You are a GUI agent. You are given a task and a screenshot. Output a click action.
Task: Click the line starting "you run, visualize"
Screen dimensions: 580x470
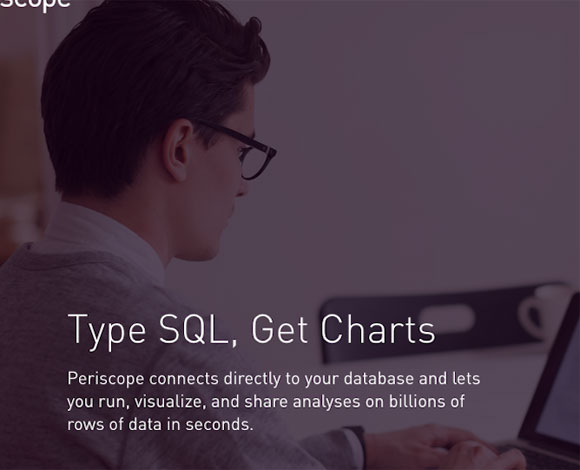click(x=266, y=402)
